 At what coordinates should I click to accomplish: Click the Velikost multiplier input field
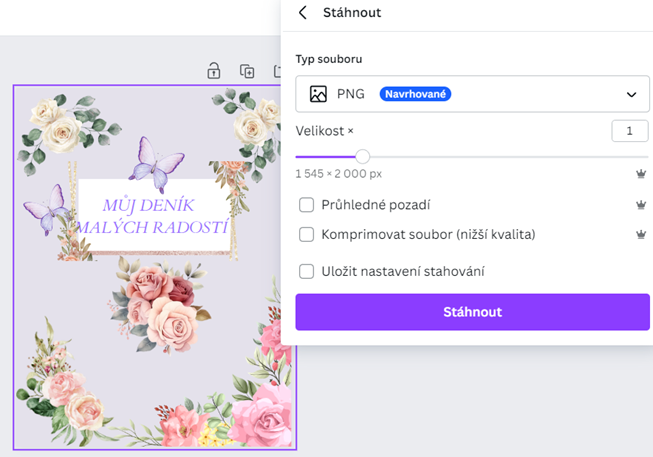tap(629, 131)
